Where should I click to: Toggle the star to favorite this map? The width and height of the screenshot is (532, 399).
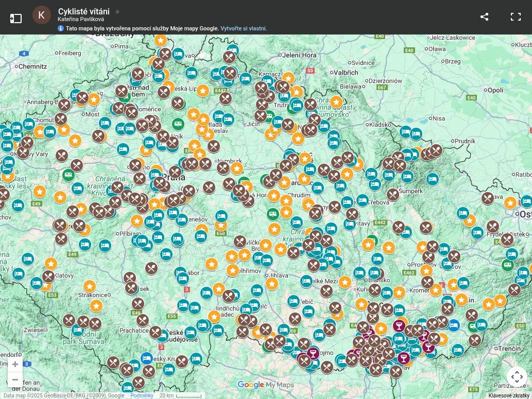coord(117,11)
